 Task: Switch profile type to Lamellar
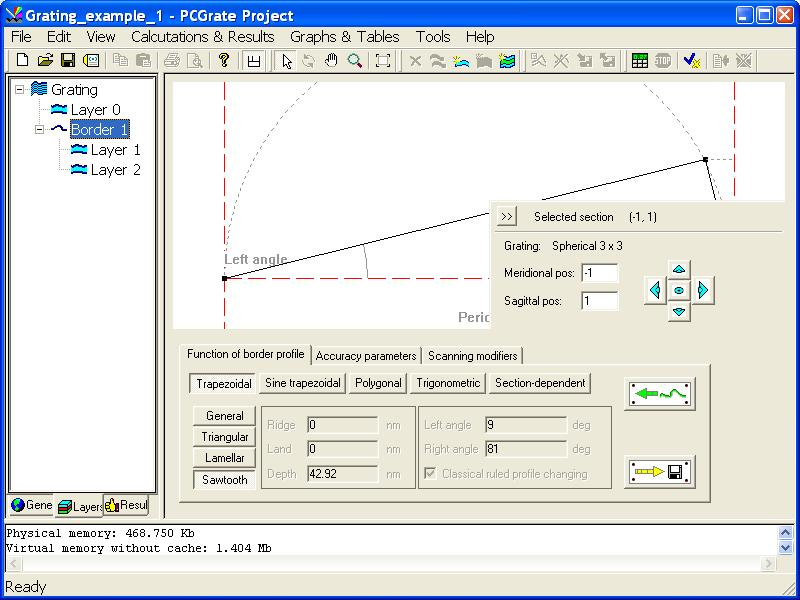pyautogui.click(x=224, y=458)
